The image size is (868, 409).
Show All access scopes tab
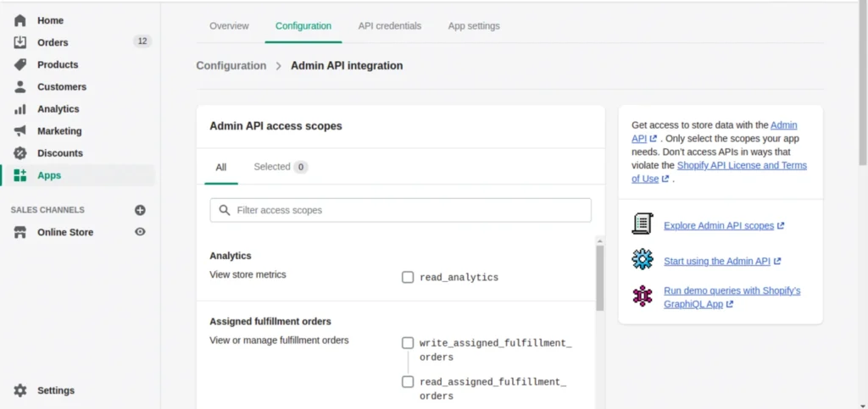tap(221, 167)
